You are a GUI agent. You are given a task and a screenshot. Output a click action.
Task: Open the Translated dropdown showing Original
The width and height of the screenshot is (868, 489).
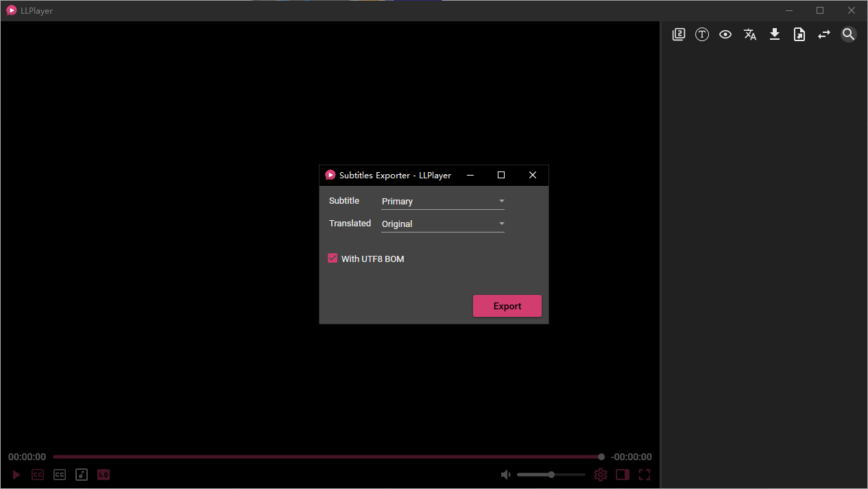[443, 224]
